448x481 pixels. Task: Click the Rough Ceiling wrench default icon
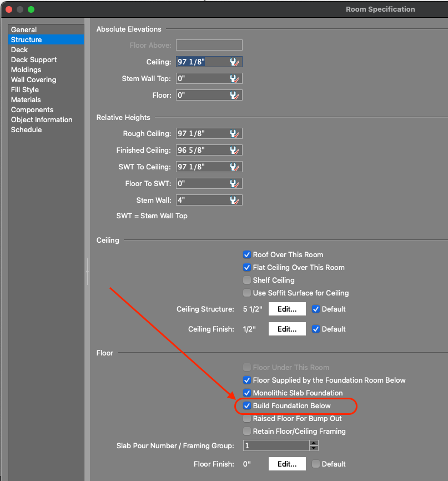click(234, 134)
